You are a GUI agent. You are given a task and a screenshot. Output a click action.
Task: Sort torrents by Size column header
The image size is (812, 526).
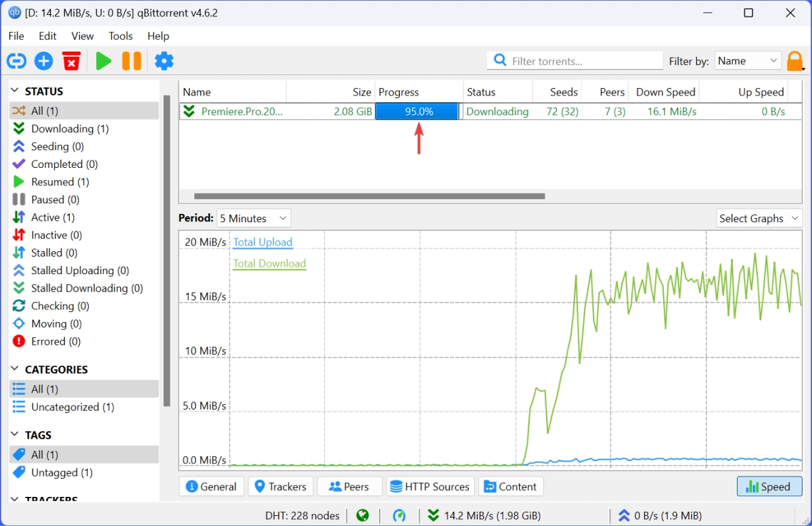point(331,92)
